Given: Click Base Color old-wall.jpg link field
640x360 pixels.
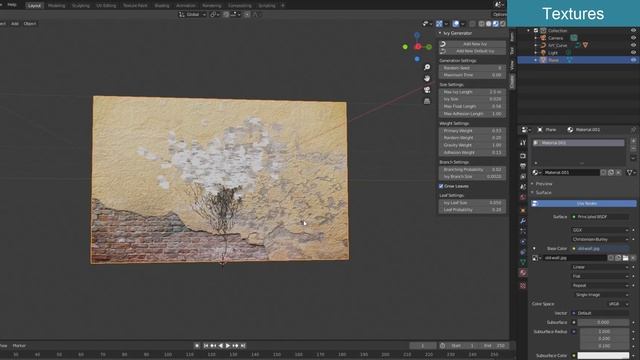Looking at the screenshot, I should [x=600, y=249].
